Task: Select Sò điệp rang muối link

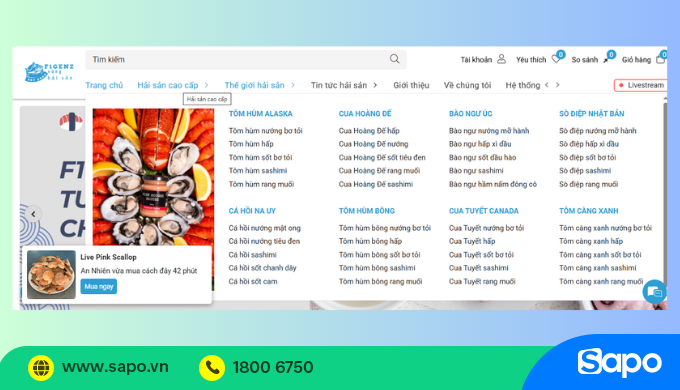Action: point(588,184)
